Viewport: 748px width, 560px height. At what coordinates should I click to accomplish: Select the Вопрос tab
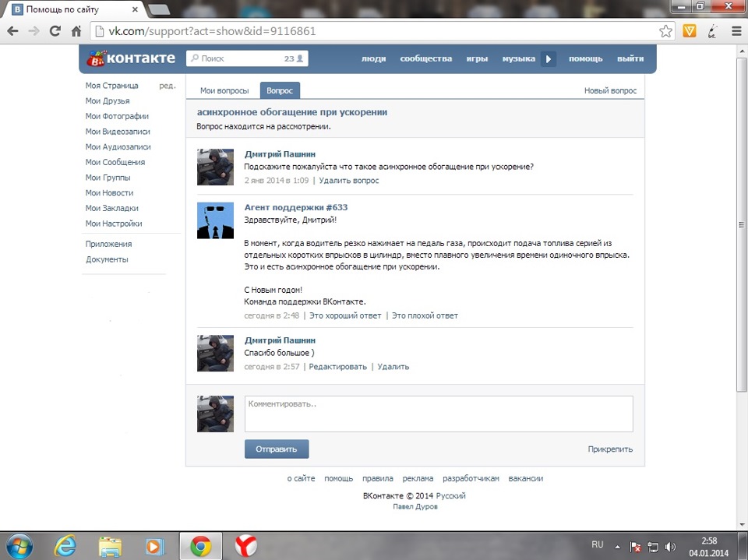[280, 90]
